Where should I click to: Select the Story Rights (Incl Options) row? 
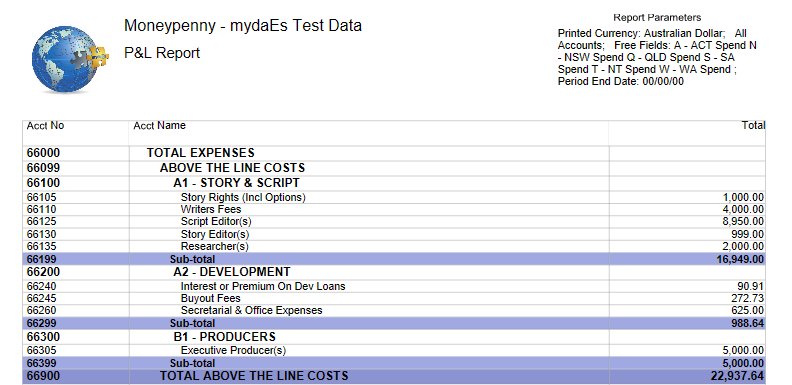tap(394, 198)
